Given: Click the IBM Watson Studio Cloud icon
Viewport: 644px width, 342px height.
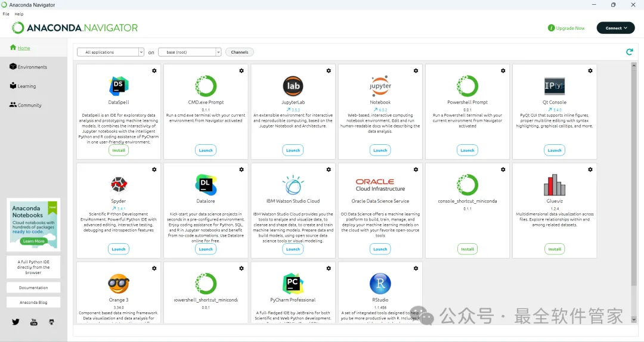Looking at the screenshot, I should pyautogui.click(x=293, y=185).
